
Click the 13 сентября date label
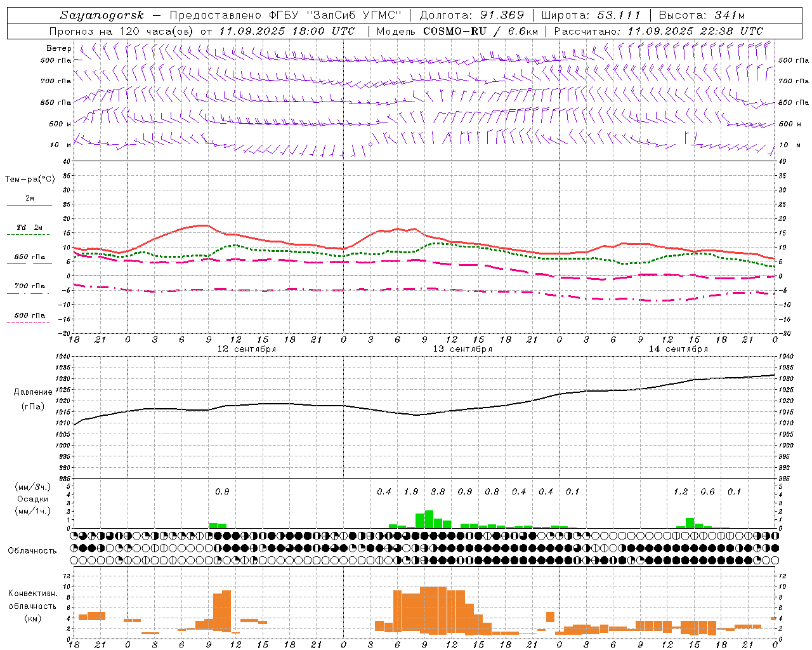click(462, 349)
